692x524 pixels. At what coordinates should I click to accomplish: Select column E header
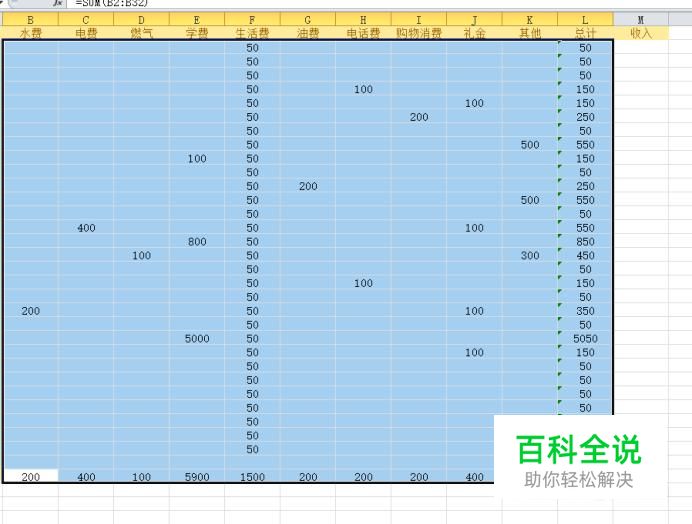pyautogui.click(x=197, y=19)
